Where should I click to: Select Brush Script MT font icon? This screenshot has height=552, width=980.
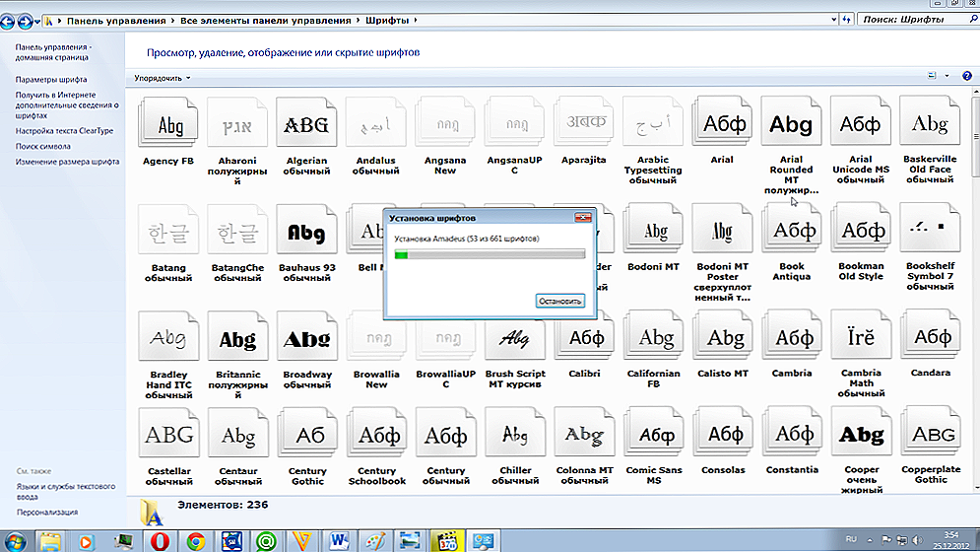[x=515, y=335]
